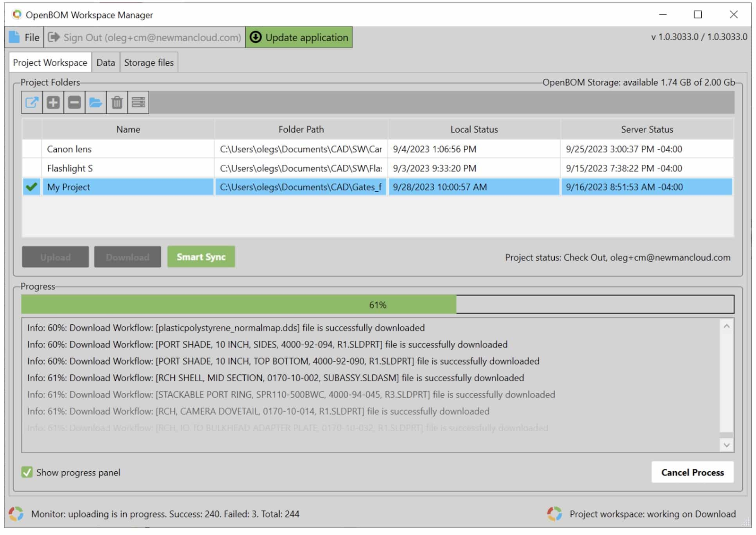Open the folder location icon
756x535 pixels.
95,102
